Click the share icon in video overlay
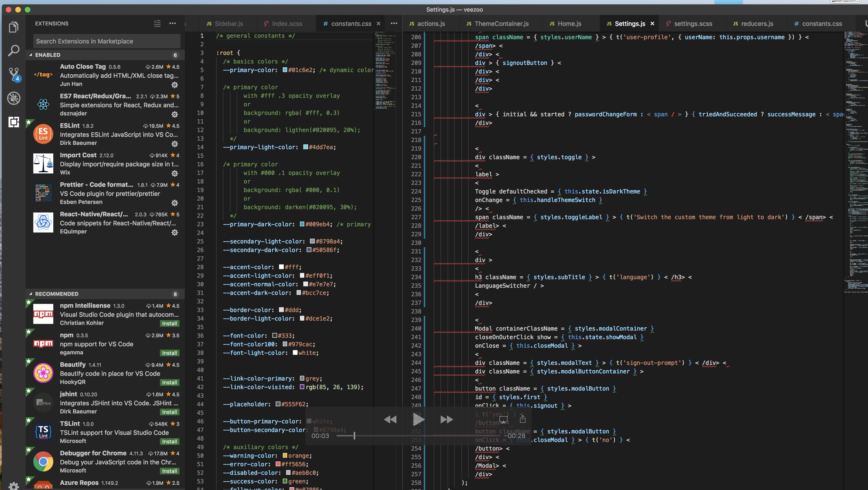The width and height of the screenshot is (868, 490). (x=523, y=419)
